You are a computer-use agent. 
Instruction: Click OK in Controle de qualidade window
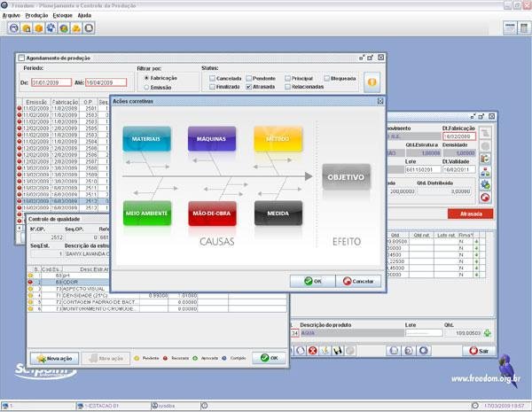pyautogui.click(x=270, y=358)
